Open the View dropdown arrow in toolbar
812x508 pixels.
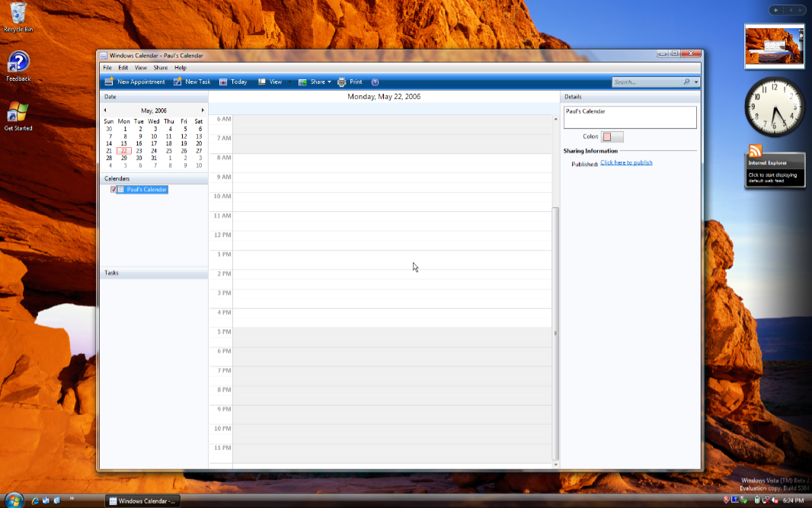[x=288, y=81]
